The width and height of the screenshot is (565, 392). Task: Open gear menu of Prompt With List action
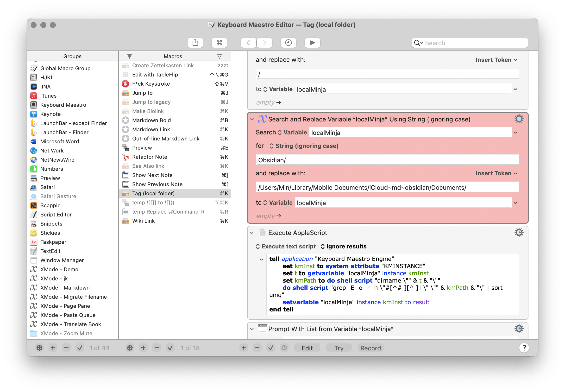click(519, 329)
